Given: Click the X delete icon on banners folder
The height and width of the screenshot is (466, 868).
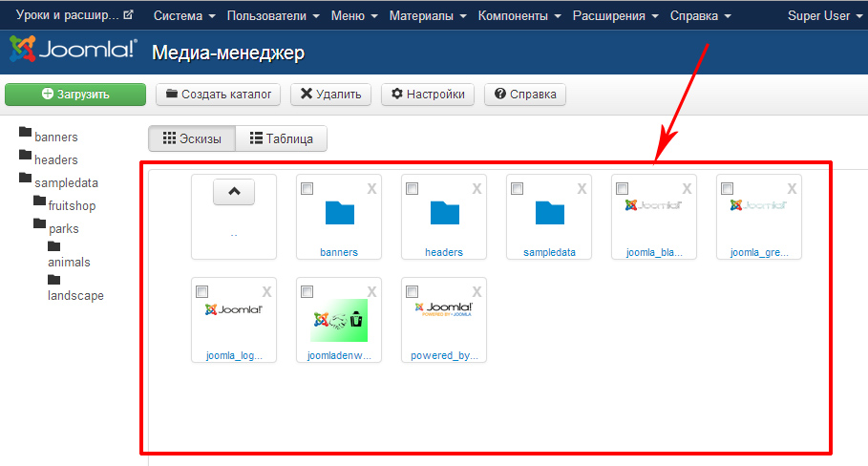Looking at the screenshot, I should 371,189.
